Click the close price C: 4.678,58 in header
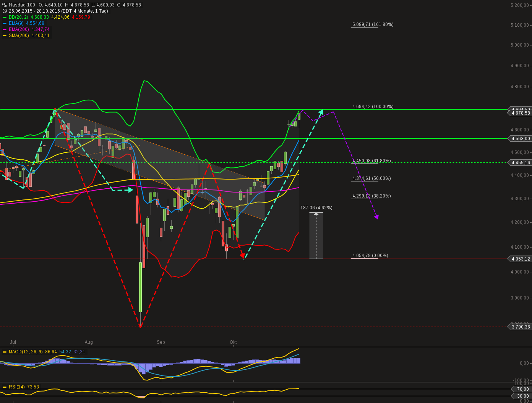The image size is (532, 403). (x=129, y=5)
